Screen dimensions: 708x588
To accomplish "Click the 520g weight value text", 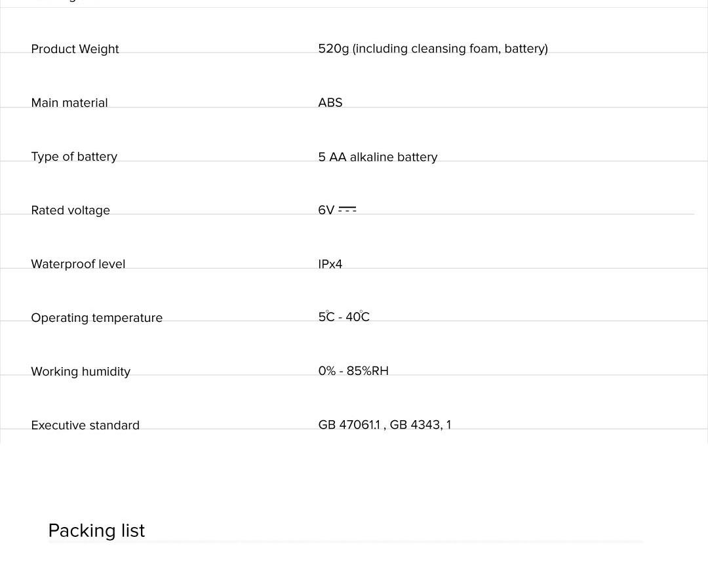I will pyautogui.click(x=433, y=49).
